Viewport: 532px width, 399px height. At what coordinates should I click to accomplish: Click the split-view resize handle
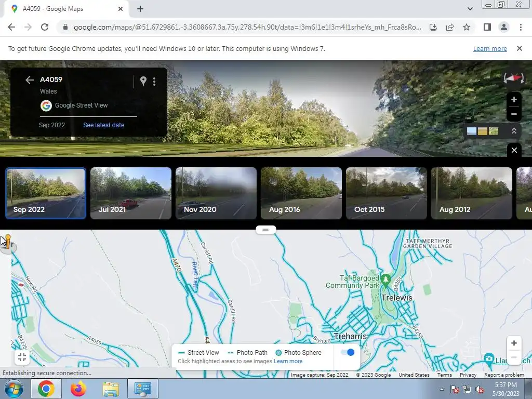(x=265, y=230)
